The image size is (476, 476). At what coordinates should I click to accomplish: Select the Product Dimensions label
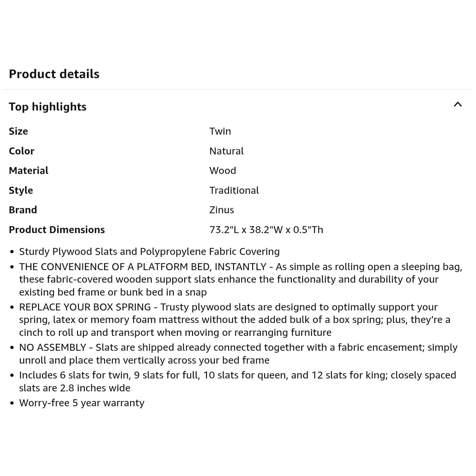point(57,230)
